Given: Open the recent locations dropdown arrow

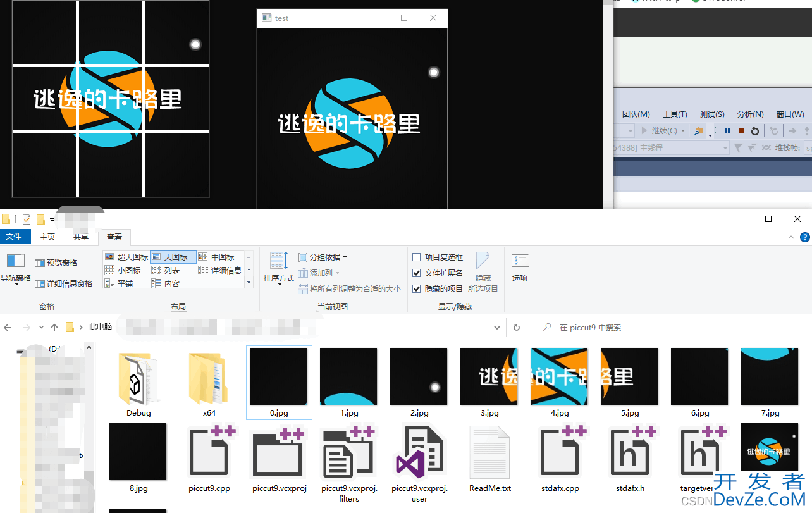Looking at the screenshot, I should (x=41, y=328).
